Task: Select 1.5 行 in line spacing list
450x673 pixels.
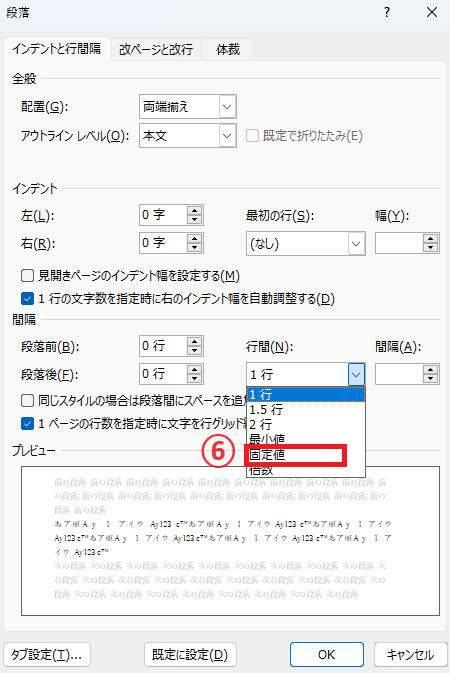Action: [x=306, y=409]
